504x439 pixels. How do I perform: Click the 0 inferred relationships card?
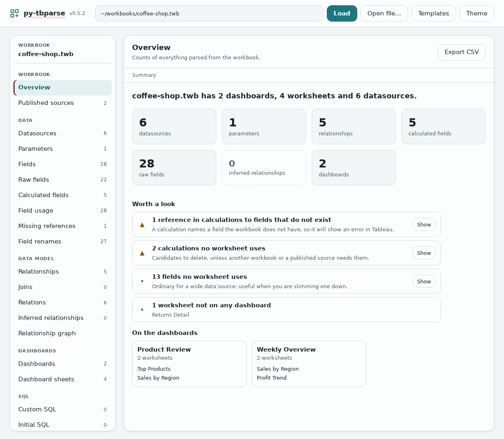pyautogui.click(x=264, y=167)
